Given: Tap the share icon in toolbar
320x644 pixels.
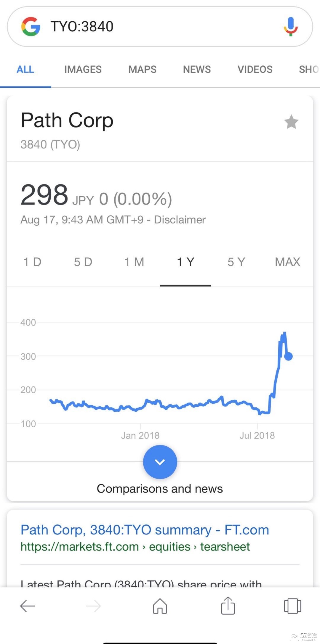Looking at the screenshot, I should (228, 606).
